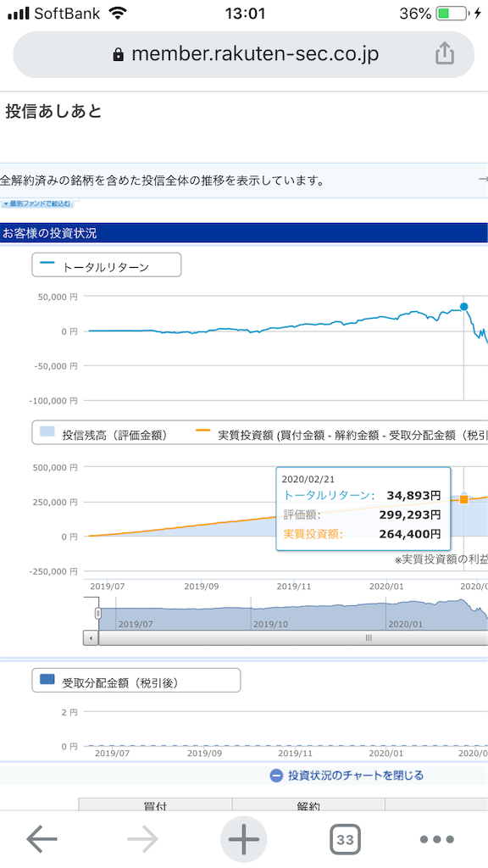This screenshot has width=488, height=868.
Task: Click the blue data point on return chart
Action: click(463, 307)
